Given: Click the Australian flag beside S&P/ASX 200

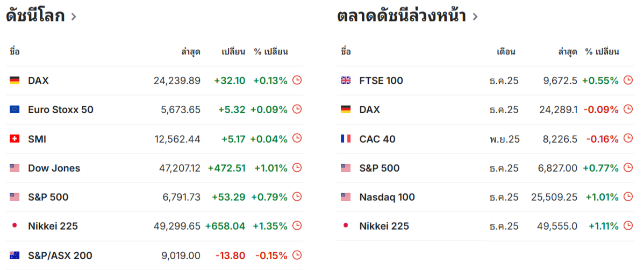Looking at the screenshot, I should (x=15, y=256).
